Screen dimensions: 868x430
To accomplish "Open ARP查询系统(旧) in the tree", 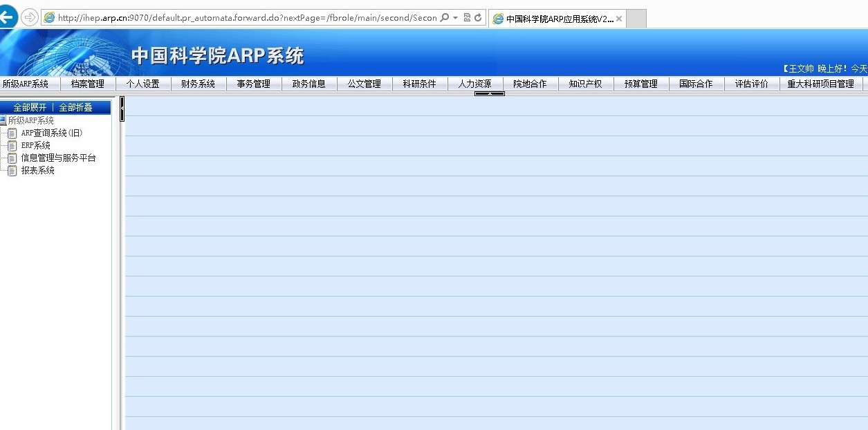I will click(x=51, y=133).
